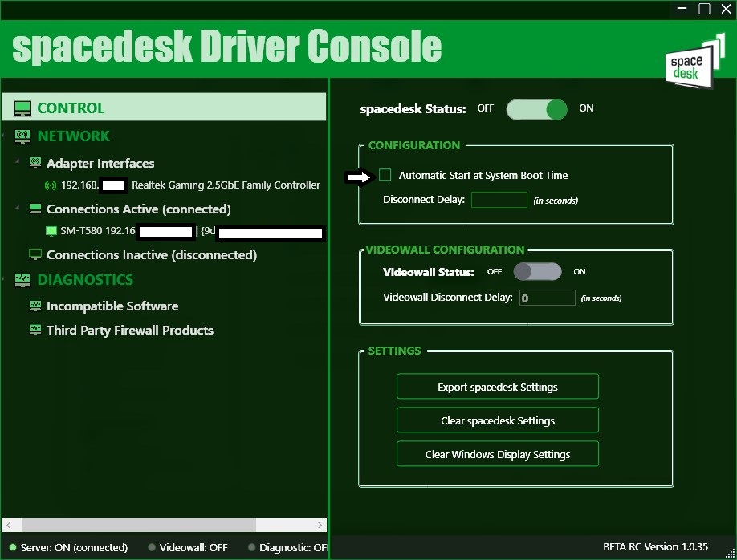The image size is (737, 560).
Task: Click the scrollbar right arrow
Action: pyautogui.click(x=320, y=525)
